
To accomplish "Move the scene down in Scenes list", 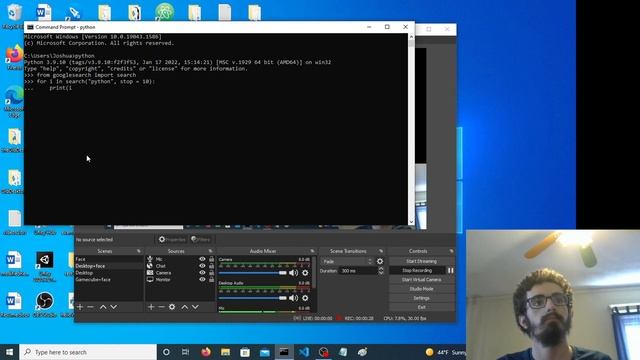I will (x=113, y=307).
